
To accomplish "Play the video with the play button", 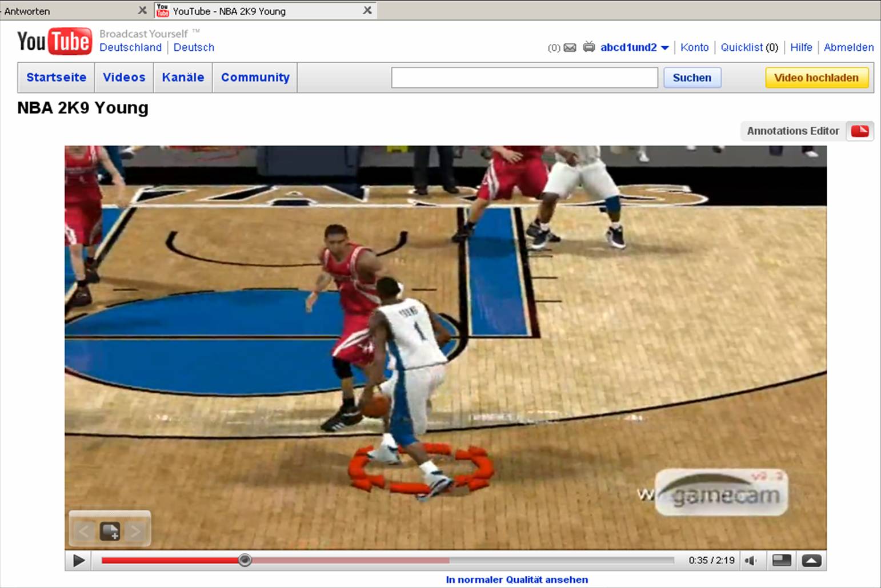I will pyautogui.click(x=79, y=561).
